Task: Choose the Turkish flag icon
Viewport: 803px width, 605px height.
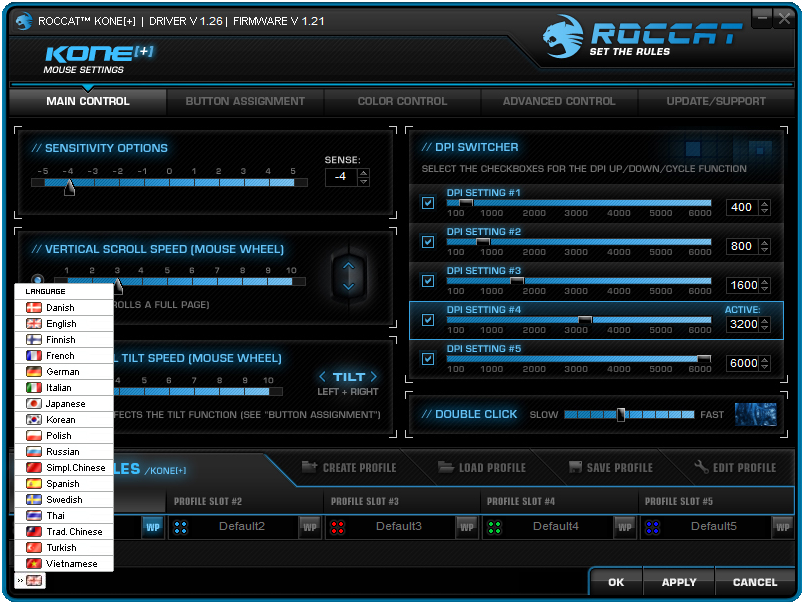Action: 34,548
